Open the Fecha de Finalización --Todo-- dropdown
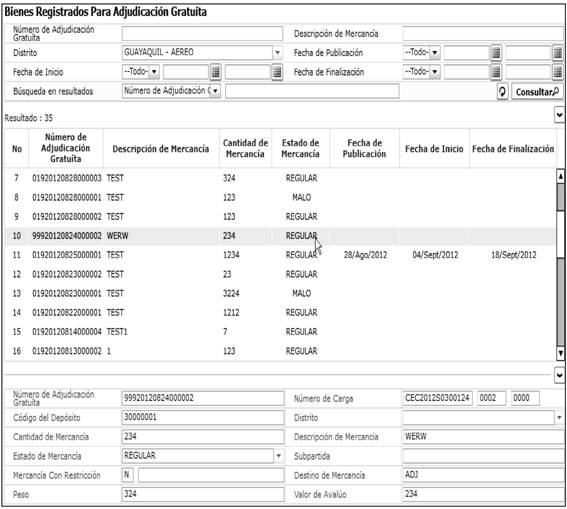The width and height of the screenshot is (567, 509). click(x=435, y=72)
